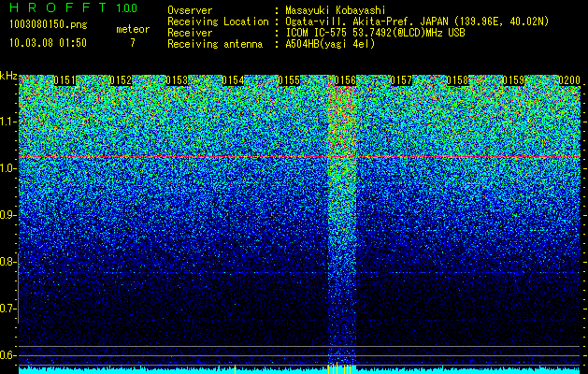Click the yellow detection ticks below 0156
Screen dimensions: 588x374
[339, 368]
